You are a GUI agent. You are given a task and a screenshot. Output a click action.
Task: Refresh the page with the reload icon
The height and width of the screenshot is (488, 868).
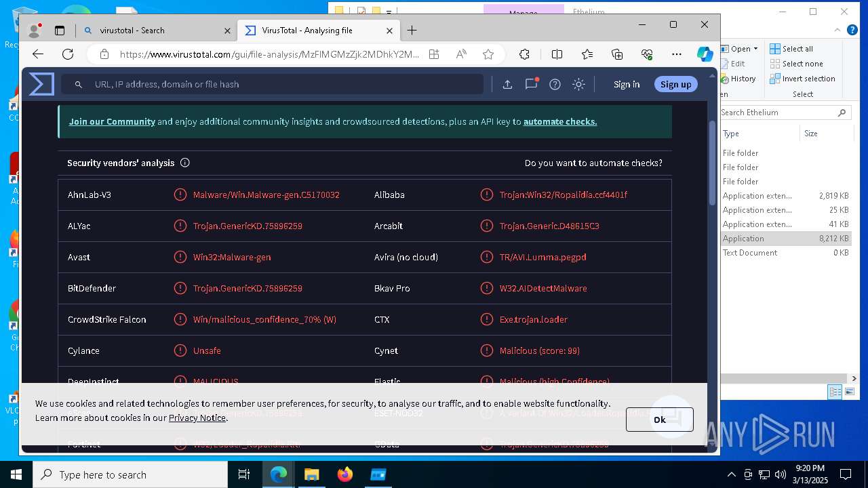click(x=68, y=54)
